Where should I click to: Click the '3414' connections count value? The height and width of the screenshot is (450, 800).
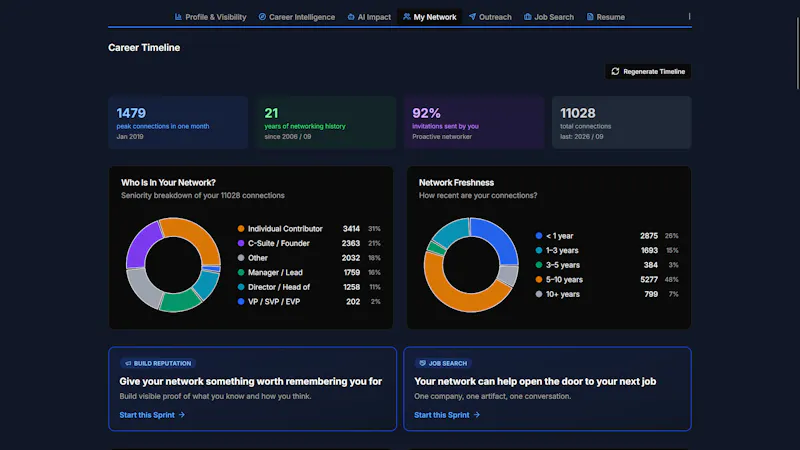click(351, 229)
